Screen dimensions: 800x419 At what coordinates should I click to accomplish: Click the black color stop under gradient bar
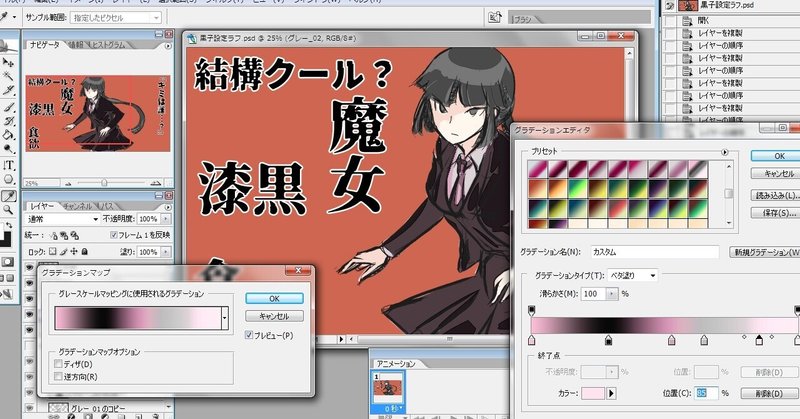[608, 340]
